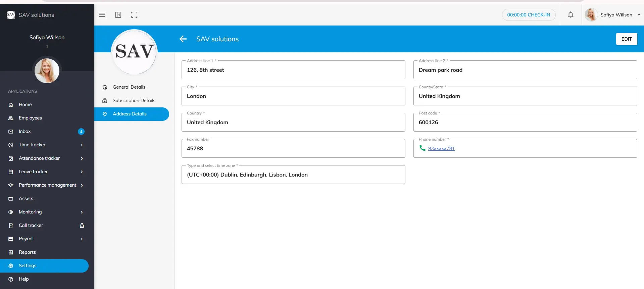The image size is (644, 289).
Task: Click the 93xxxxx781 phone number link
Action: click(441, 148)
